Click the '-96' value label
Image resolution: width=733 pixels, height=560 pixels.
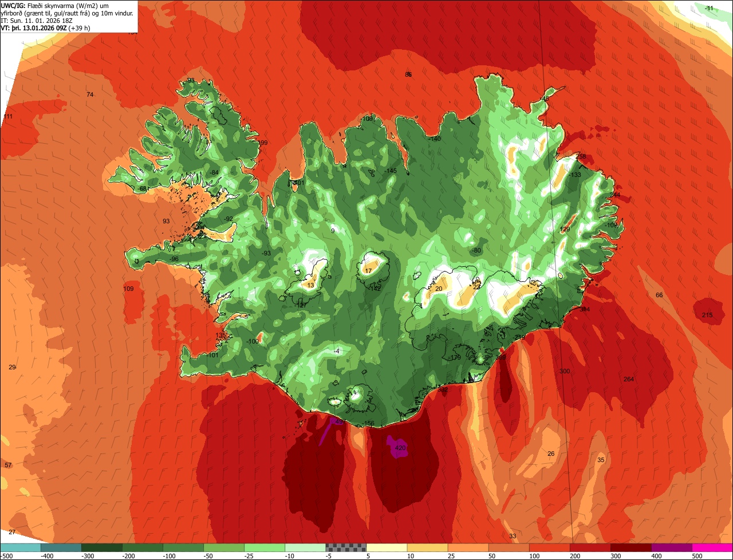pos(175,259)
